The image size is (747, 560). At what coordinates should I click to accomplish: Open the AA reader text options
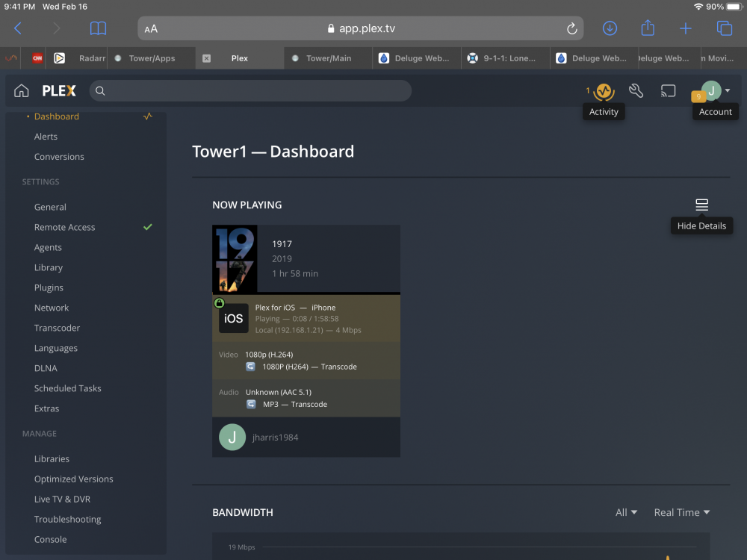[x=151, y=29]
